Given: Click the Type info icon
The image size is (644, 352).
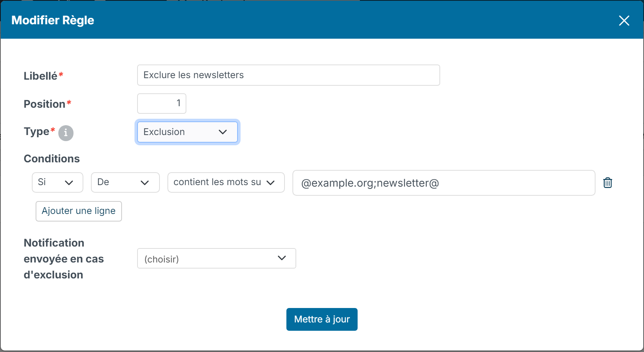Looking at the screenshot, I should click(x=66, y=133).
